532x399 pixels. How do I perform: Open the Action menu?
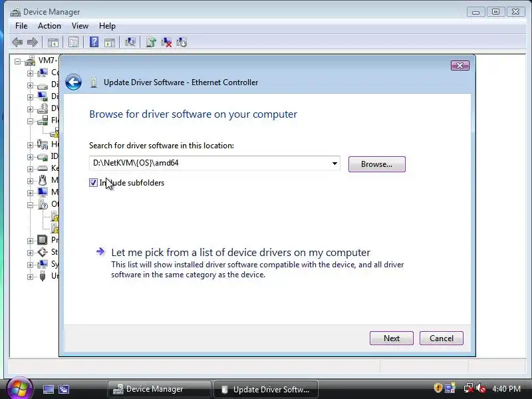tap(49, 26)
